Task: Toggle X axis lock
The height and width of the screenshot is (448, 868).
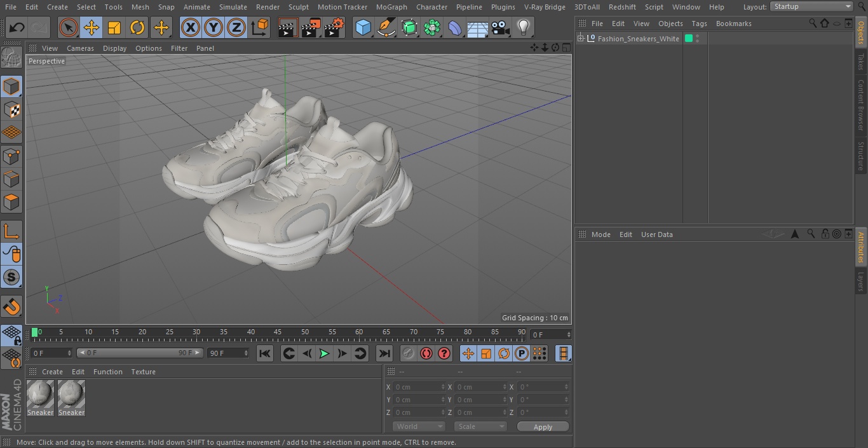Action: tap(190, 27)
